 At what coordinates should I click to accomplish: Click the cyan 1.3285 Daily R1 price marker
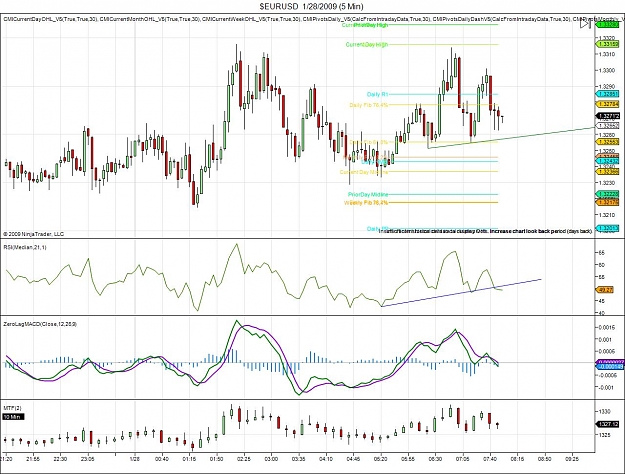pos(607,94)
